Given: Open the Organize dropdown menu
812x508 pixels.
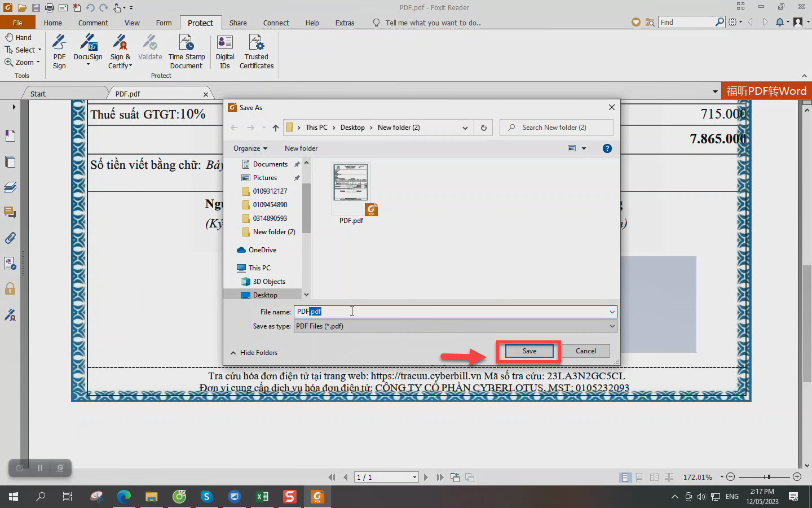Looking at the screenshot, I should click(x=250, y=148).
